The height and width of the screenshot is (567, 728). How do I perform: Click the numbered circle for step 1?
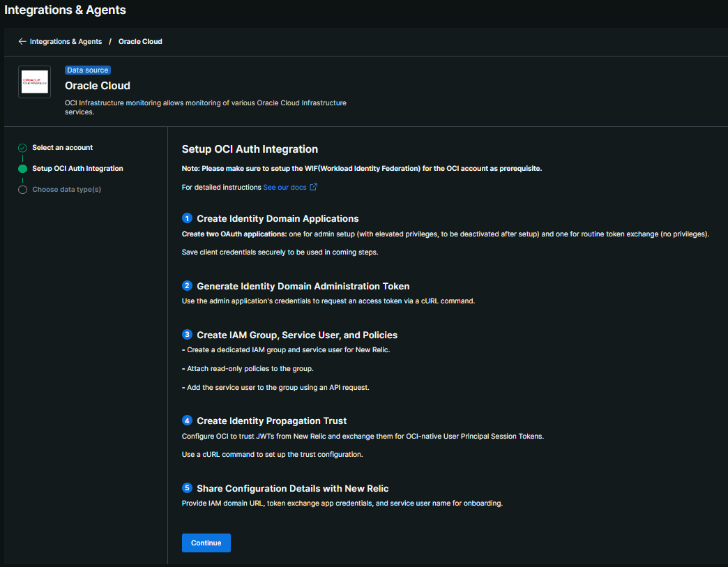[x=187, y=218]
